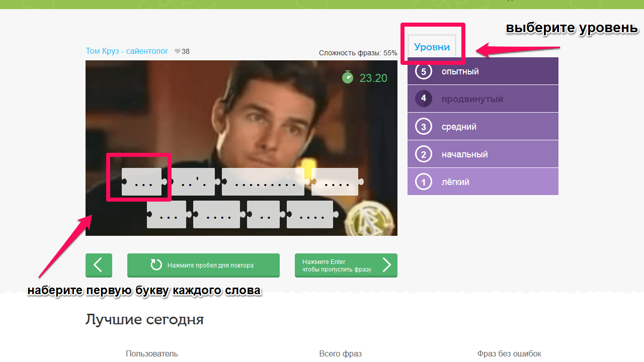The height and width of the screenshot is (362, 644).
Task: Click the Сложность фразы: 55% label
Action: 358,53
